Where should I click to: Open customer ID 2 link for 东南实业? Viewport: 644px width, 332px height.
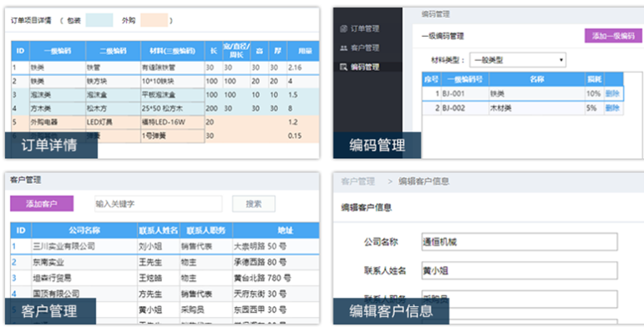coord(14,262)
